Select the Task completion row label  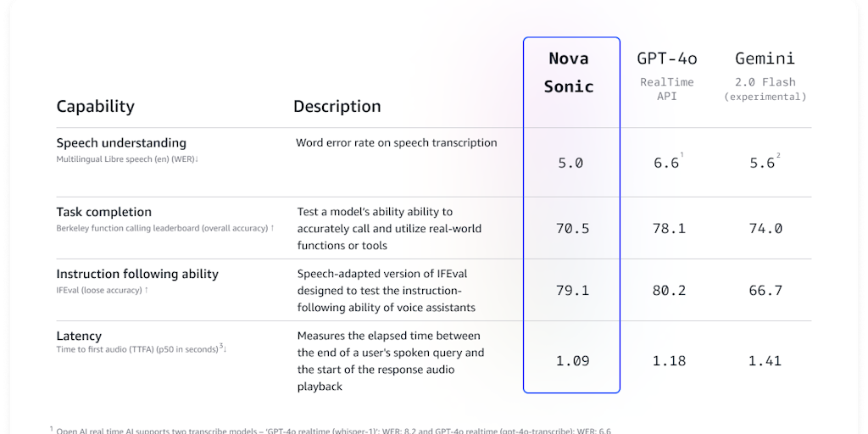click(x=103, y=212)
